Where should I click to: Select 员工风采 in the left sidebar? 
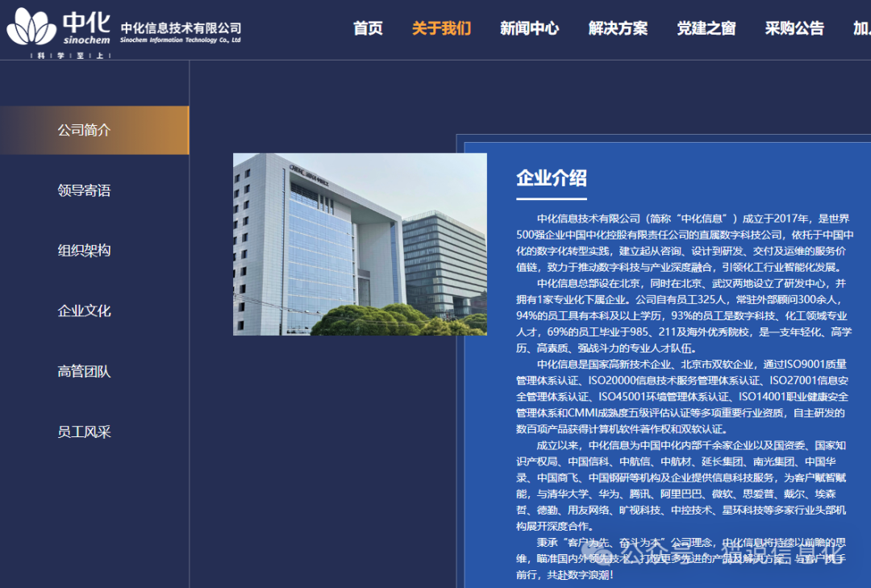85,432
